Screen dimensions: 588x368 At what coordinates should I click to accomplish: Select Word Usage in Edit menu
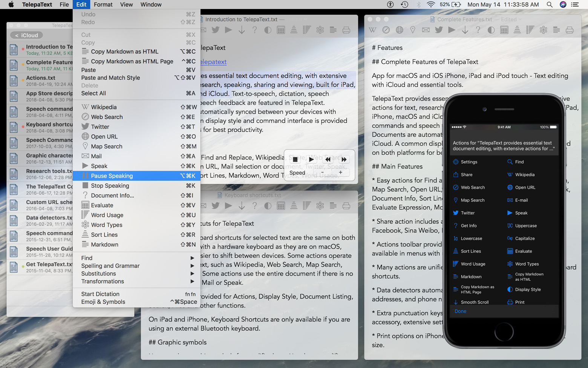click(x=136, y=215)
